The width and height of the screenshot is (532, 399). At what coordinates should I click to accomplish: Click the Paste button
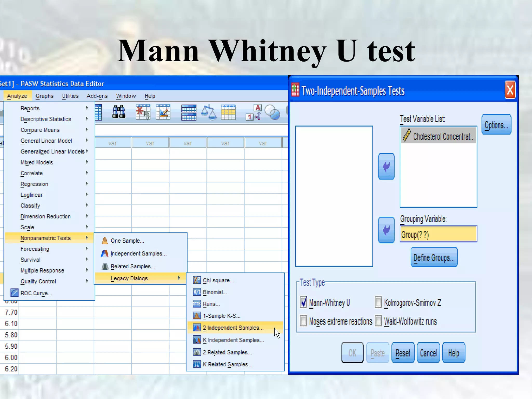click(377, 353)
